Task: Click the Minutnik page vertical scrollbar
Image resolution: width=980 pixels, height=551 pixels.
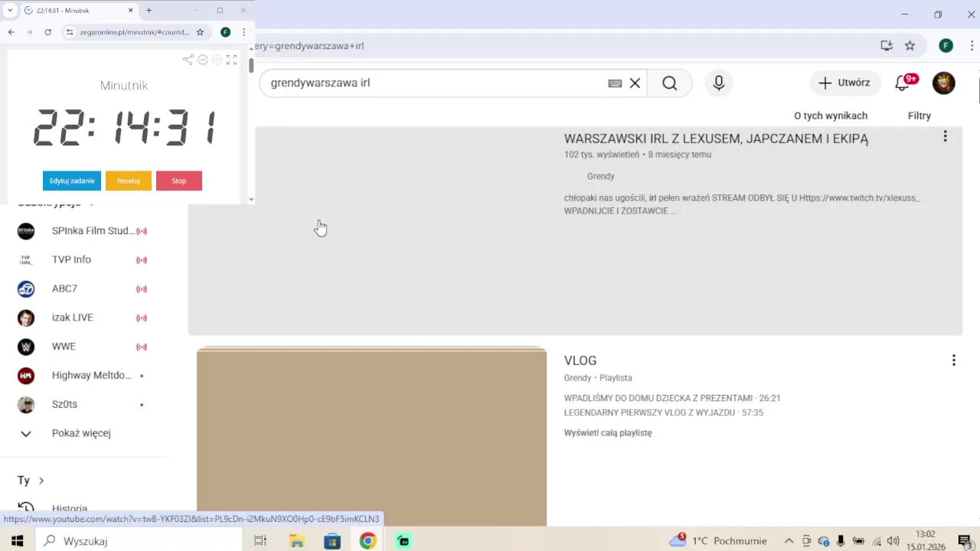Action: [x=251, y=65]
